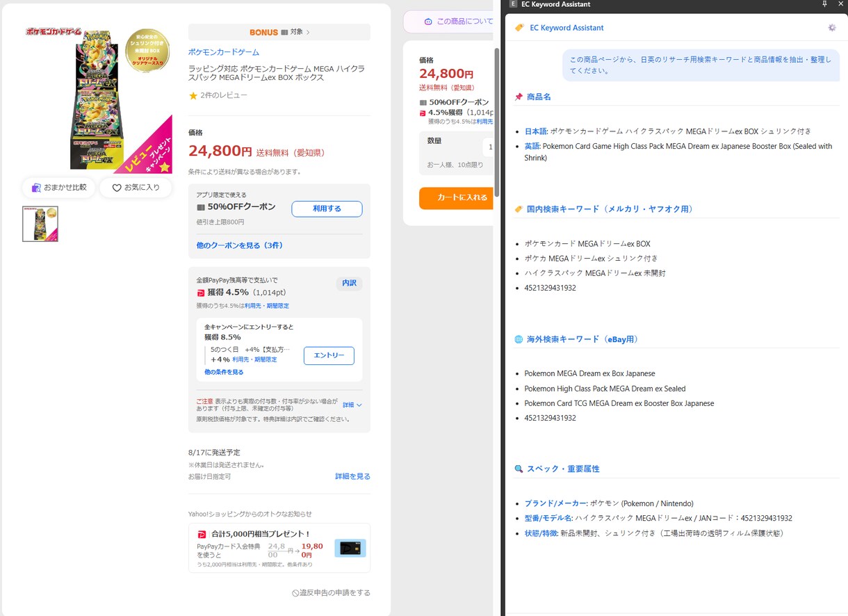
Task: Click keyword ポケカ MEGAドリームex シュリンク付き
Action: click(591, 259)
